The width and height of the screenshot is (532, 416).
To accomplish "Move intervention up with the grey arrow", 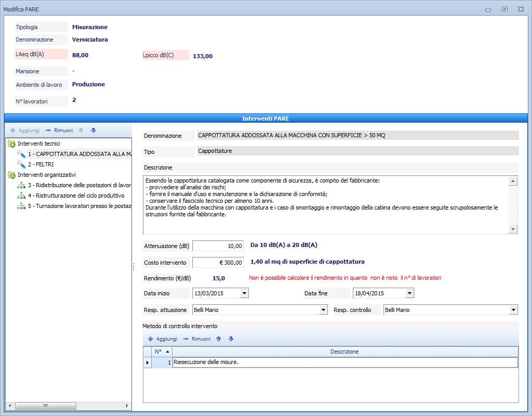I will coord(81,131).
